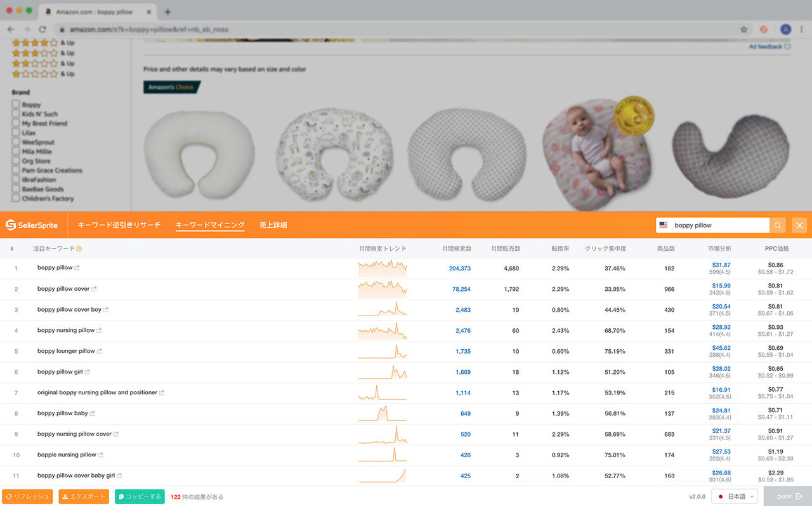Viewport: 812px width, 506px height.
Task: Open external link icon for 'boppy pillow cover'
Action: pyautogui.click(x=95, y=289)
